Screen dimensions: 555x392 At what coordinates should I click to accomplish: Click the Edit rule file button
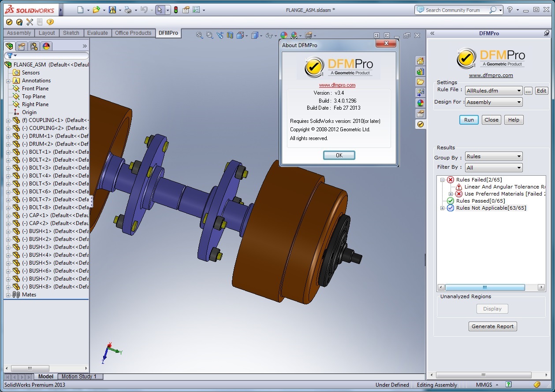tap(541, 91)
